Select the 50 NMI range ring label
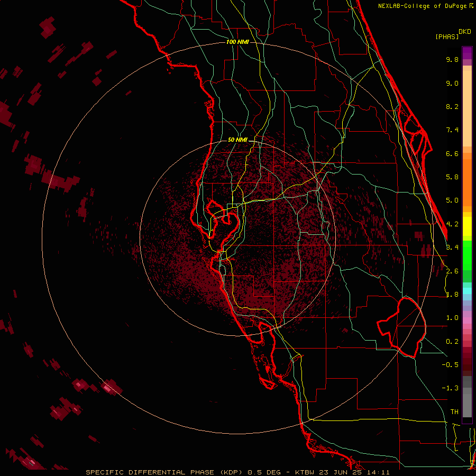 tap(237, 140)
